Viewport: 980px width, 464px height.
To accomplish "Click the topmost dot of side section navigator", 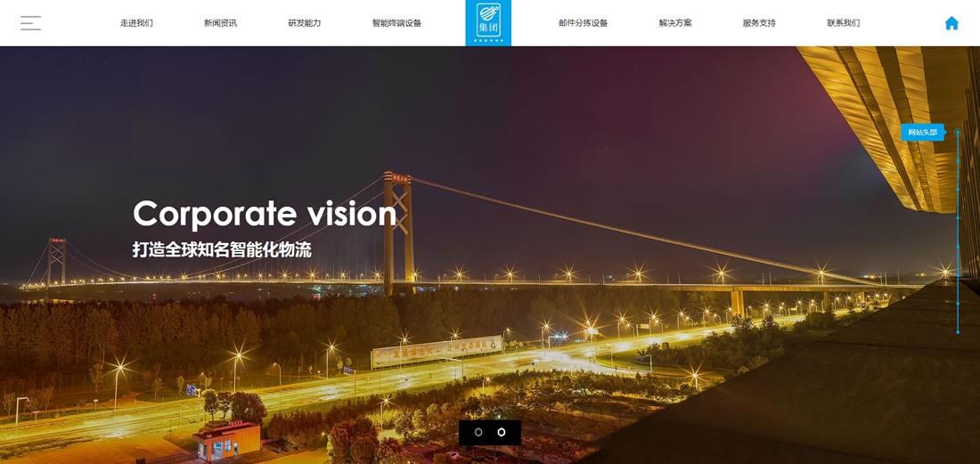I will coord(958,133).
